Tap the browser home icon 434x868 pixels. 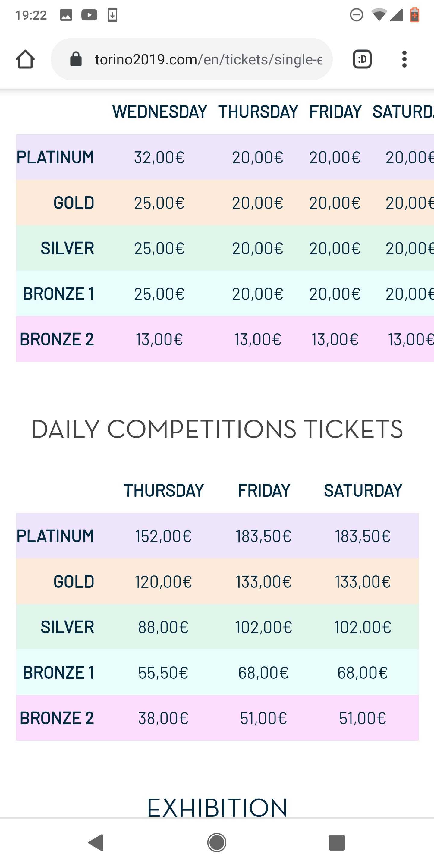click(x=25, y=59)
